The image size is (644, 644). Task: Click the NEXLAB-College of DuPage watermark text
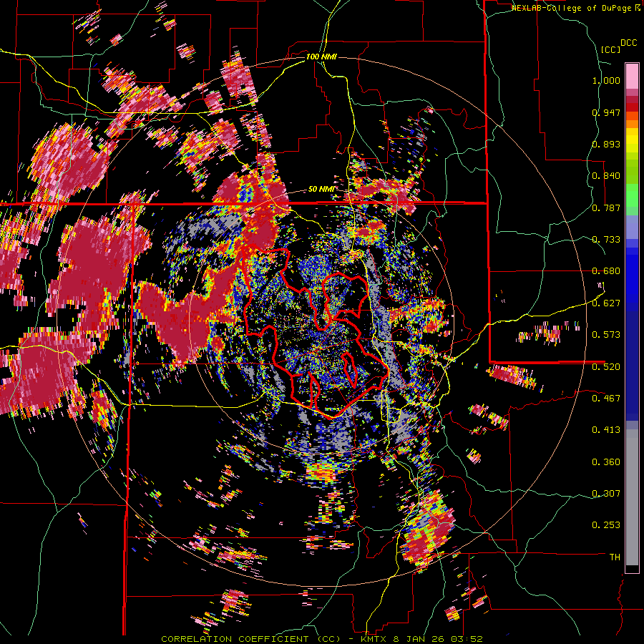[575, 8]
